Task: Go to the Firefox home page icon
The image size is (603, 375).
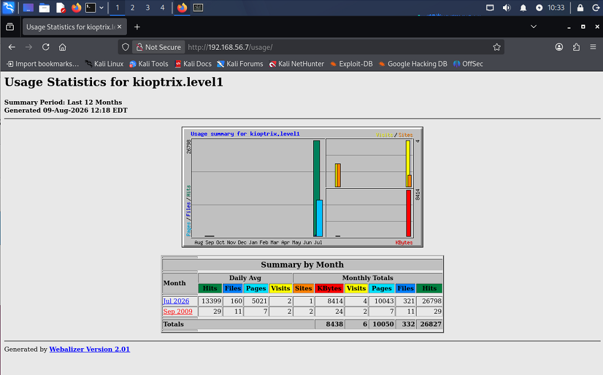Action: pyautogui.click(x=62, y=47)
